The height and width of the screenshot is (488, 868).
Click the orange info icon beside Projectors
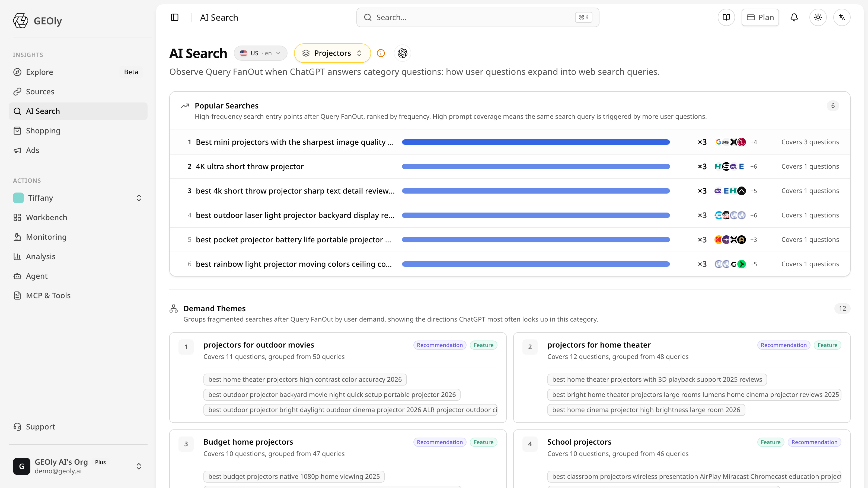[x=381, y=53]
